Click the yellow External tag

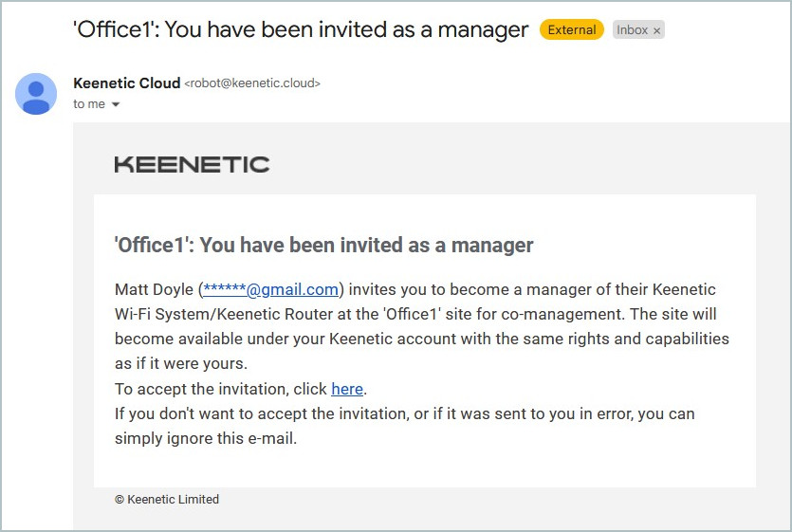pyautogui.click(x=572, y=29)
